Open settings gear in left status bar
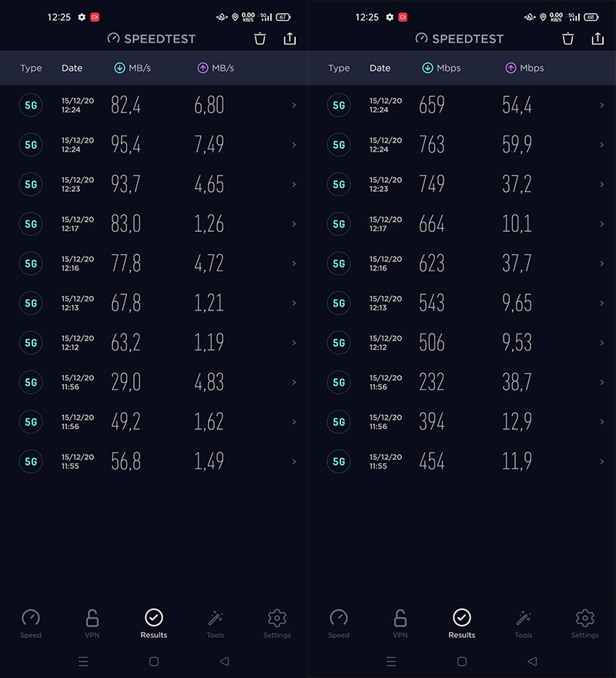This screenshot has height=678, width=616. click(82, 17)
